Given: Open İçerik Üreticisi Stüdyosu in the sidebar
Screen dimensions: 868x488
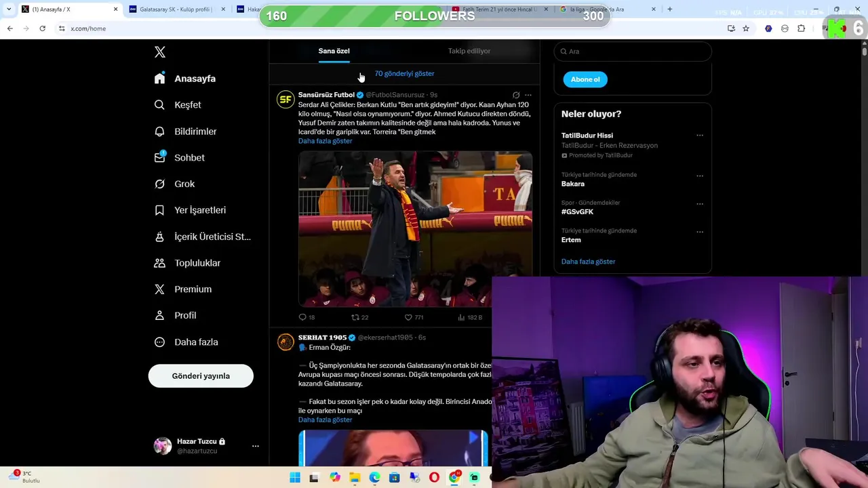Looking at the screenshot, I should [x=202, y=237].
